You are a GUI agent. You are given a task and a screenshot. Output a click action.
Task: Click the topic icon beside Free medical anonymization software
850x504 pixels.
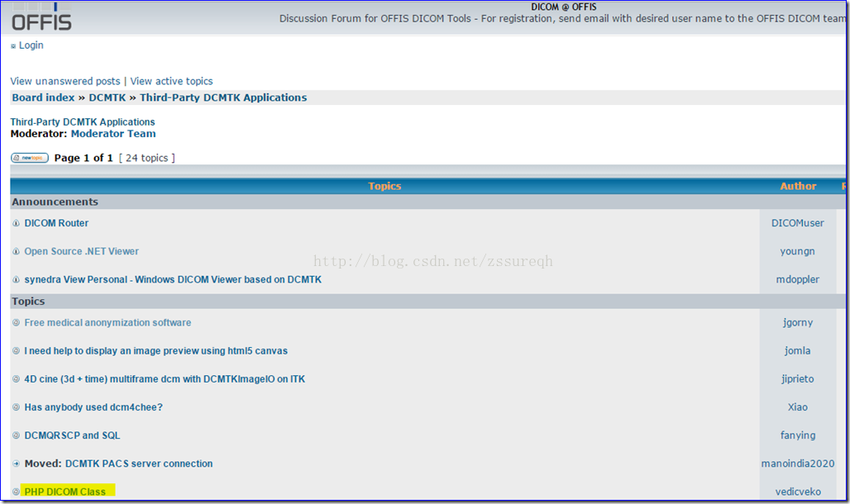17,322
